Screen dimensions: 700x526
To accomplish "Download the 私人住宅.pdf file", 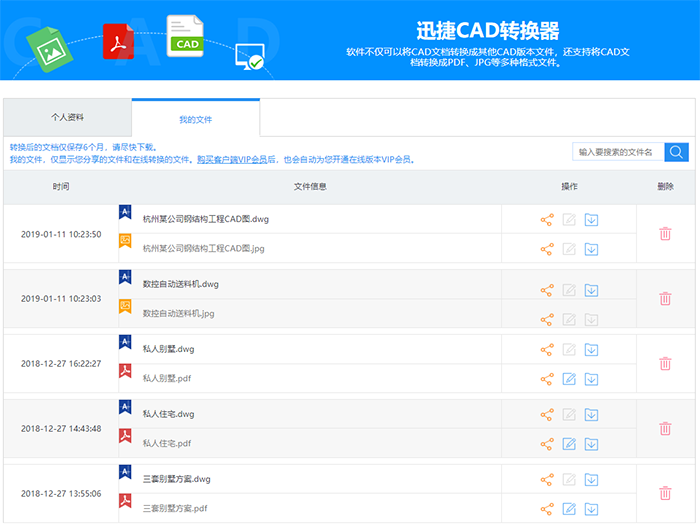I will coord(592,444).
